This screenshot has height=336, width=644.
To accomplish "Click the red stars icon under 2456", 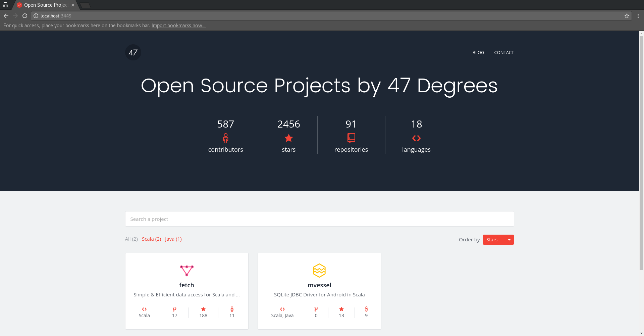I will 289,138.
